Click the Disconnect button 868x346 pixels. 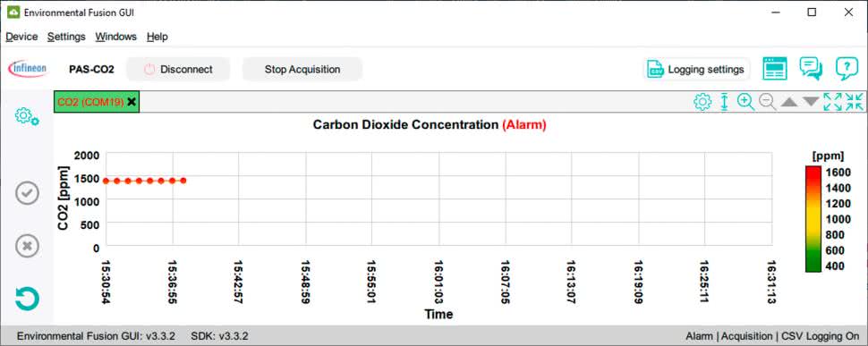[x=178, y=69]
